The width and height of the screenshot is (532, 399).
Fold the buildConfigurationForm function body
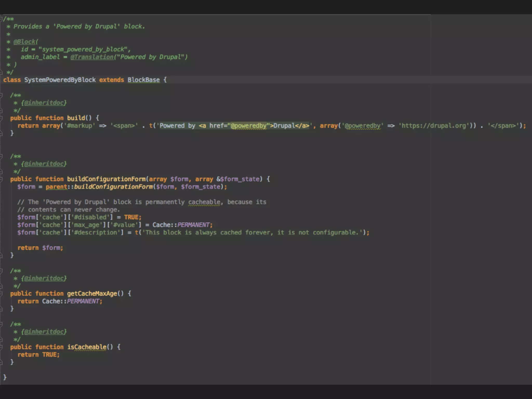point(1,179)
